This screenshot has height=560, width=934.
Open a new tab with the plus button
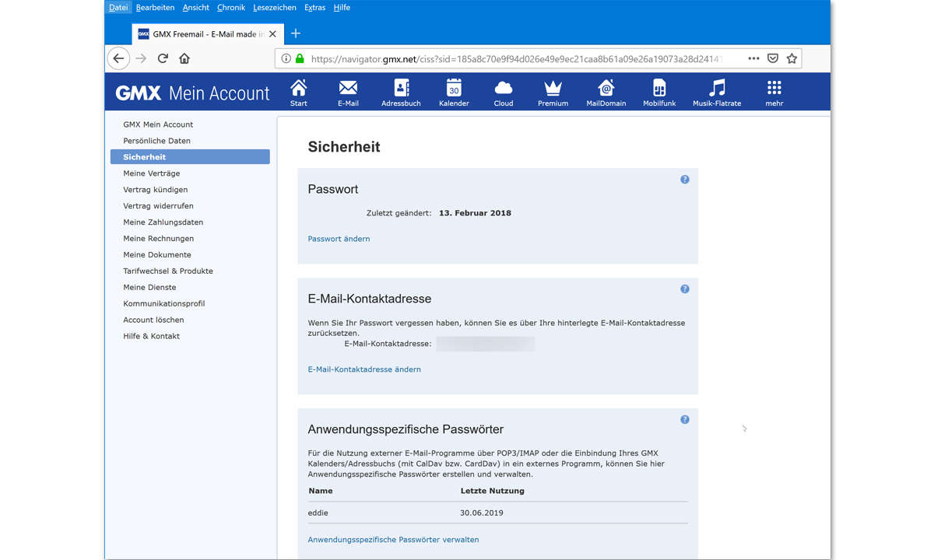click(x=296, y=33)
